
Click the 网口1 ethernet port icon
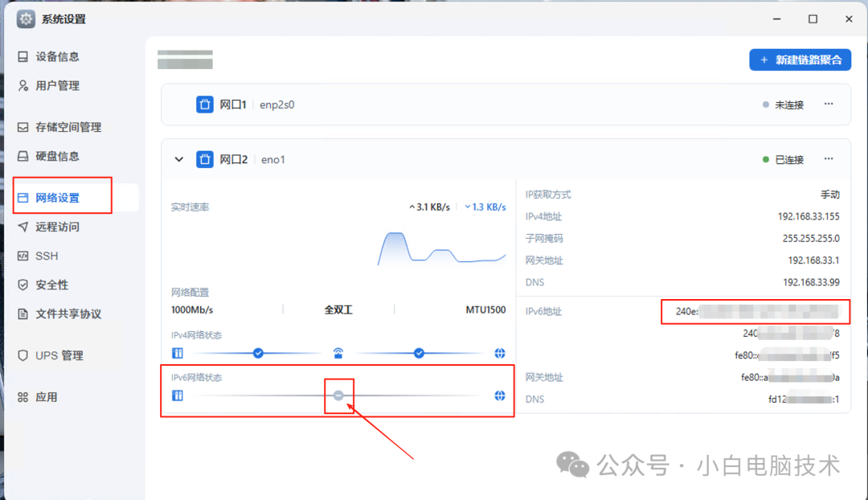(x=205, y=104)
